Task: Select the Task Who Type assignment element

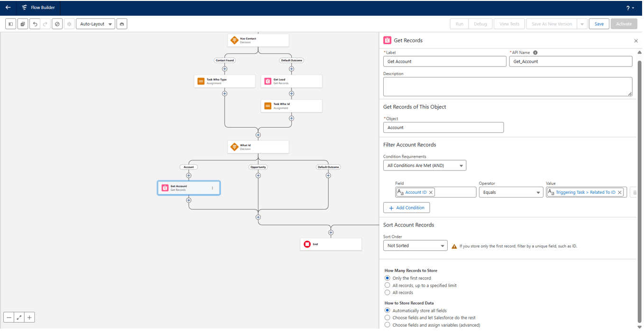Action: point(225,81)
